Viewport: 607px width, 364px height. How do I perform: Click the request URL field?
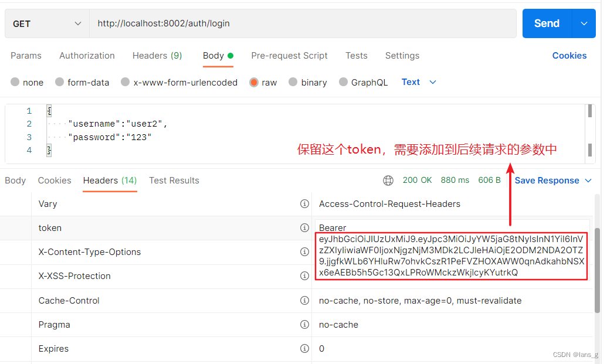303,23
